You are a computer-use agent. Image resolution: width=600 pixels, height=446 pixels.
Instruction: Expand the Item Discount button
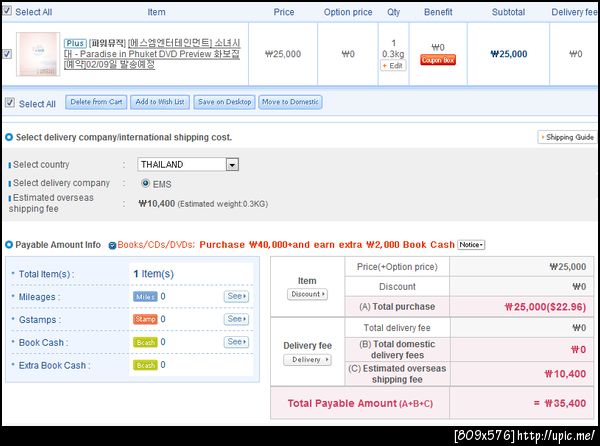click(307, 294)
